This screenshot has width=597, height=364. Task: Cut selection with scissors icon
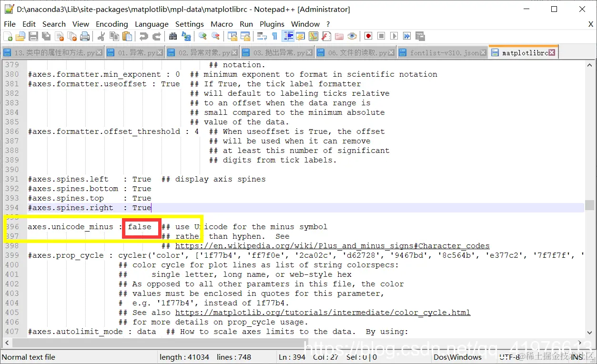pos(101,36)
